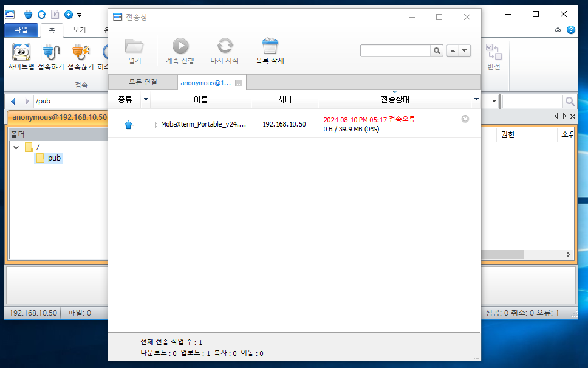Focus the main window search input field

533,101
